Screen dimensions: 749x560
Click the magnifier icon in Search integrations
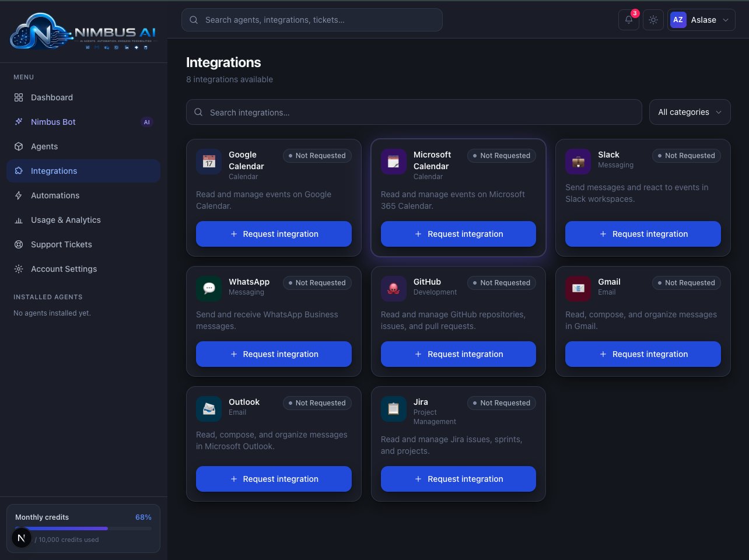(x=198, y=112)
